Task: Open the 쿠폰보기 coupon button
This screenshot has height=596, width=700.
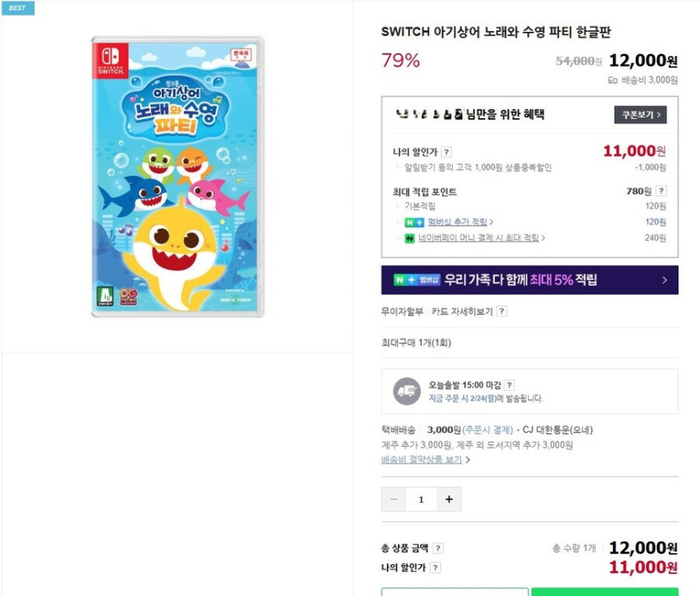Action: pos(640,115)
